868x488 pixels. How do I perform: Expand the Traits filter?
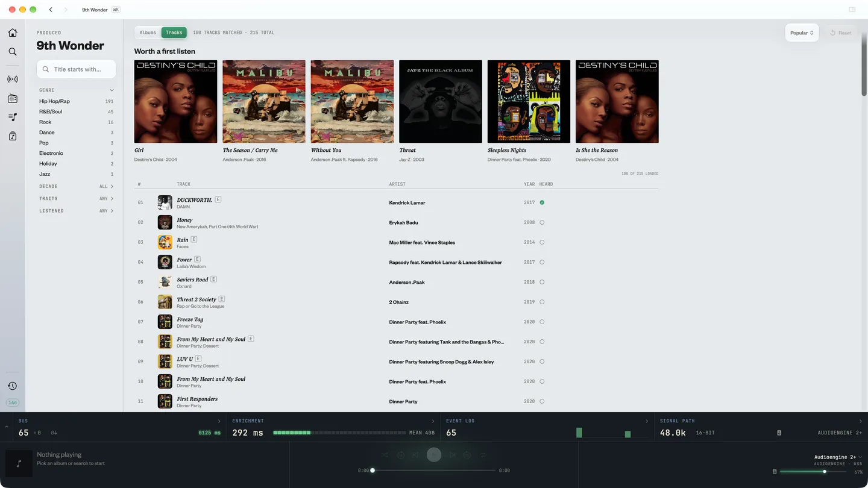point(77,198)
